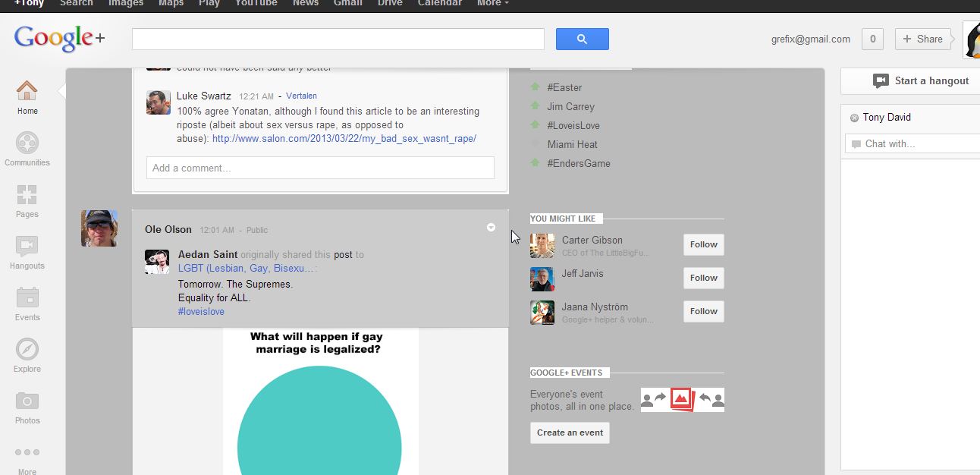The image size is (980, 475).
Task: Open Photos camera icon in sidebar
Action: pyautogui.click(x=27, y=407)
